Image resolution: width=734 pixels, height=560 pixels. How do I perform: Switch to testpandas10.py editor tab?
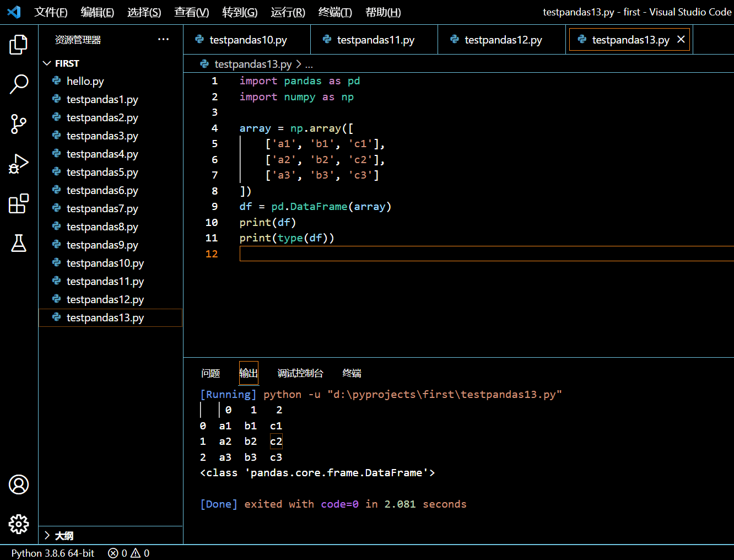pyautogui.click(x=247, y=40)
